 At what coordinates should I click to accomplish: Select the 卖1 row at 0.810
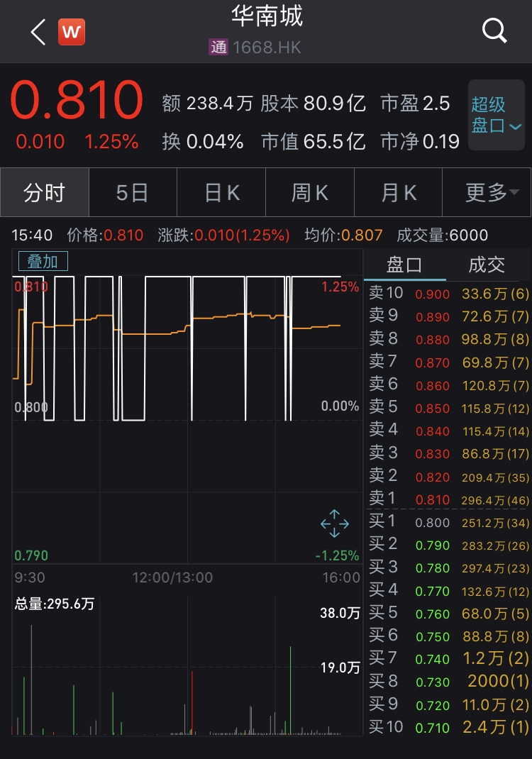(x=448, y=499)
